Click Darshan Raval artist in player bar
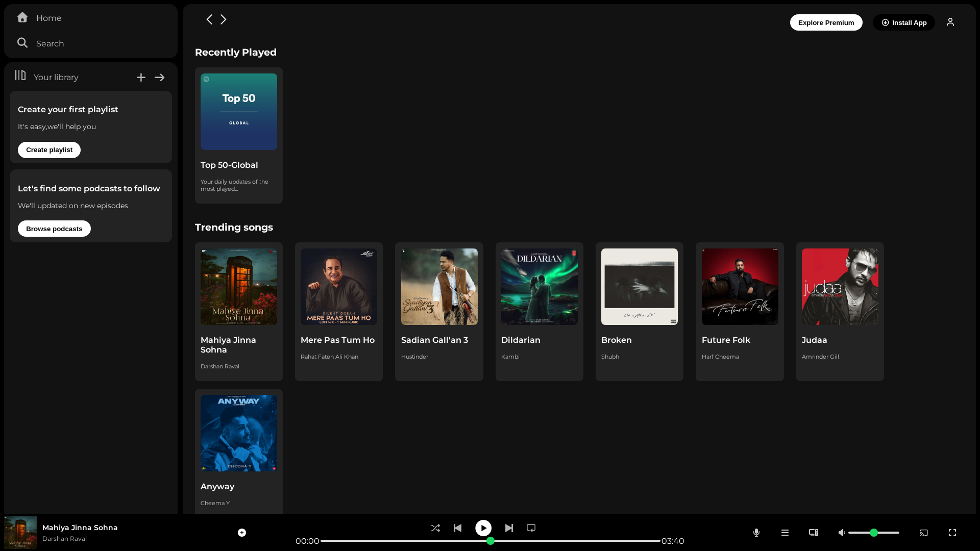 click(x=64, y=539)
